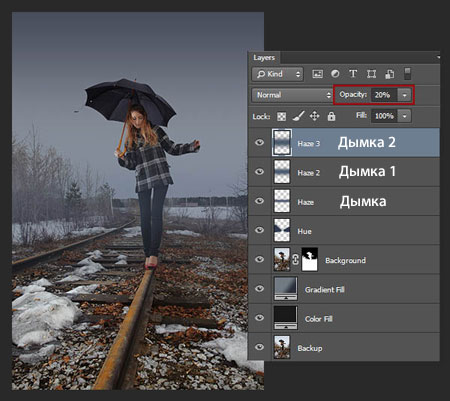The image size is (450, 401).
Task: Toggle layer filtering switch on or off
Action: pos(407,74)
